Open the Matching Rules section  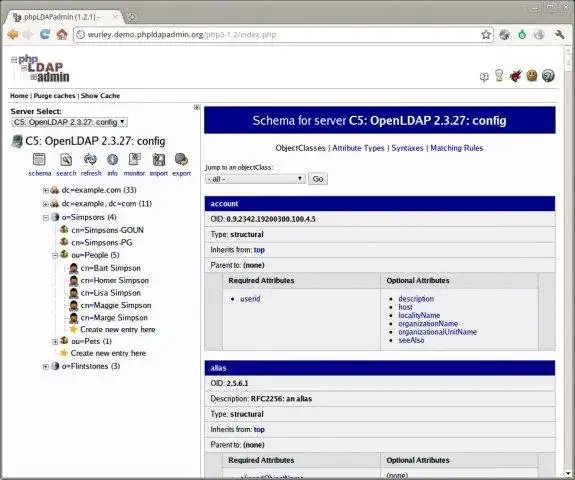[x=457, y=148]
